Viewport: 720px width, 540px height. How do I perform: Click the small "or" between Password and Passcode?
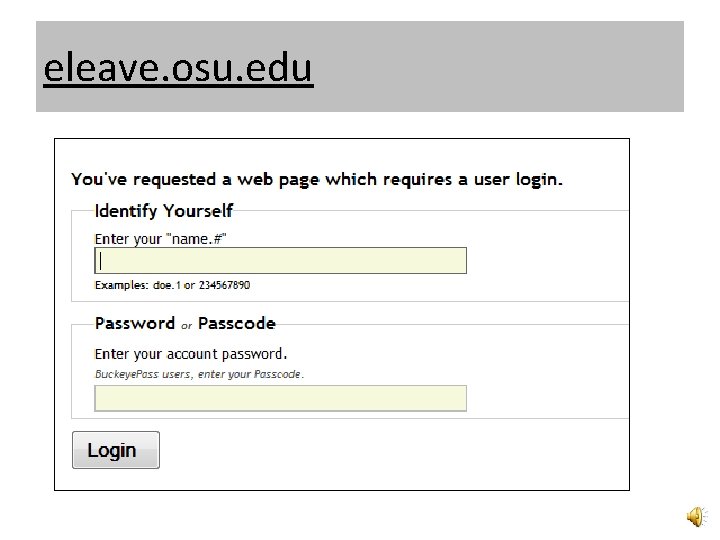point(186,325)
